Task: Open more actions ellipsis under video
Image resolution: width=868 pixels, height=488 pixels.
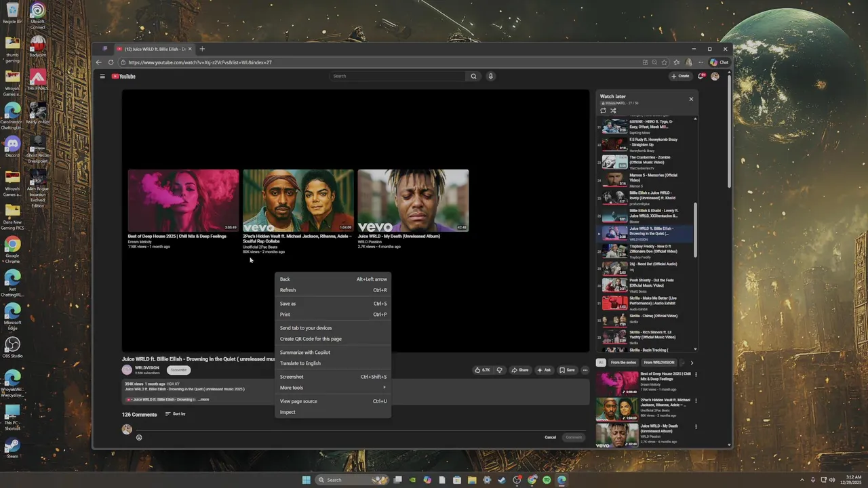Action: pos(585,370)
